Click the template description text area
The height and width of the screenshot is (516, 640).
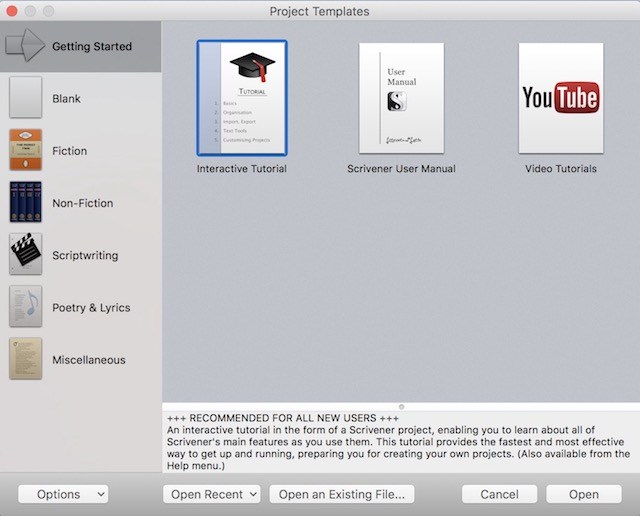[400, 441]
